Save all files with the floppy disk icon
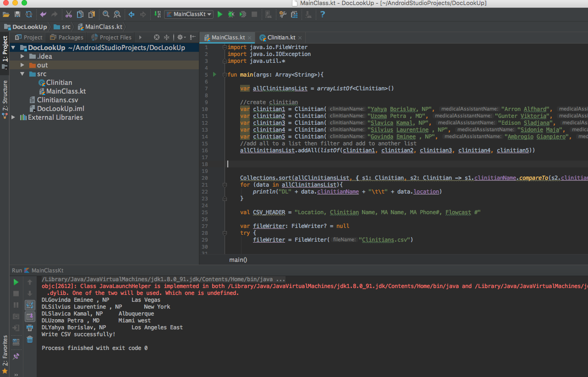The height and width of the screenshot is (377, 588). 17,15
